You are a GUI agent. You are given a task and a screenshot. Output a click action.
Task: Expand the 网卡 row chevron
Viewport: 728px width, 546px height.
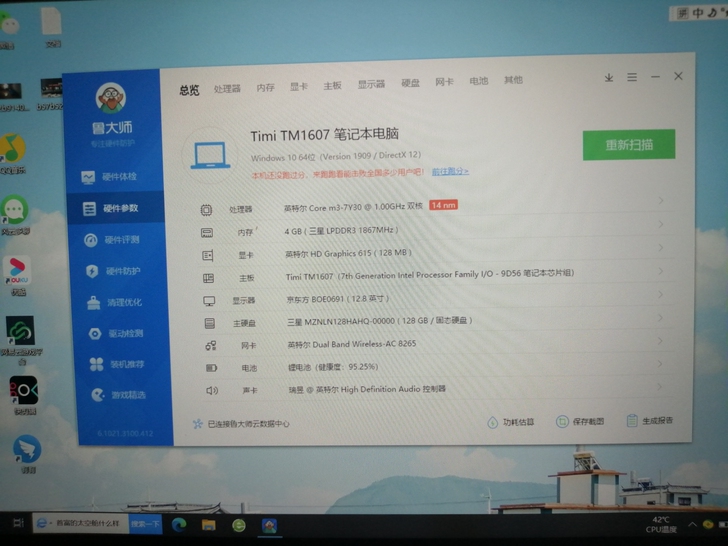click(661, 341)
